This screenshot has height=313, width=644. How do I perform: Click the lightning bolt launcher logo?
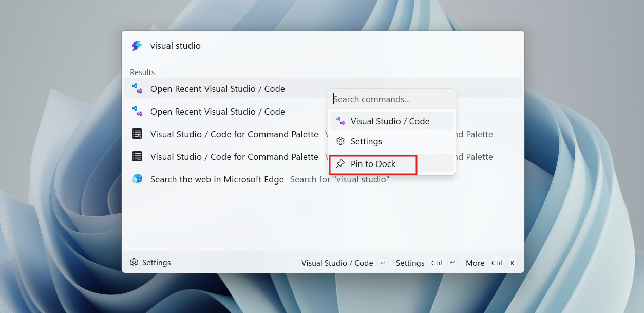(136, 46)
